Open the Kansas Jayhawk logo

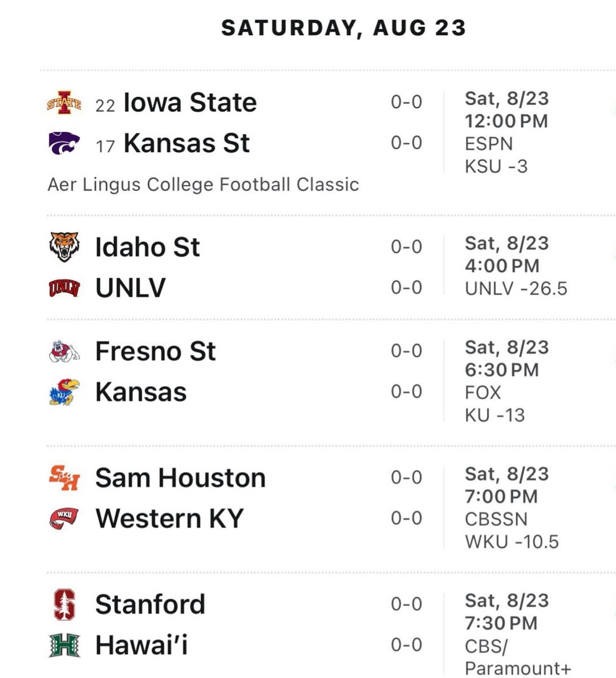click(64, 392)
